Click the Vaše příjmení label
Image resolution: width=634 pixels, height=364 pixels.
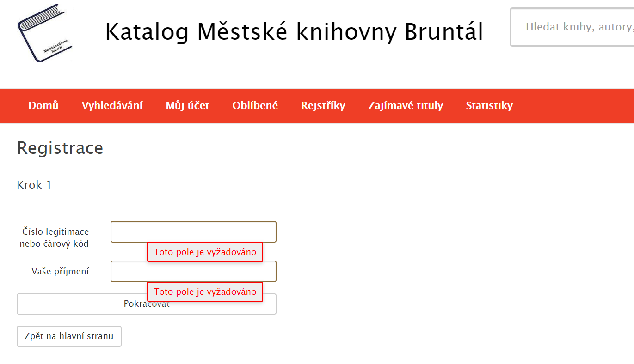click(x=60, y=271)
